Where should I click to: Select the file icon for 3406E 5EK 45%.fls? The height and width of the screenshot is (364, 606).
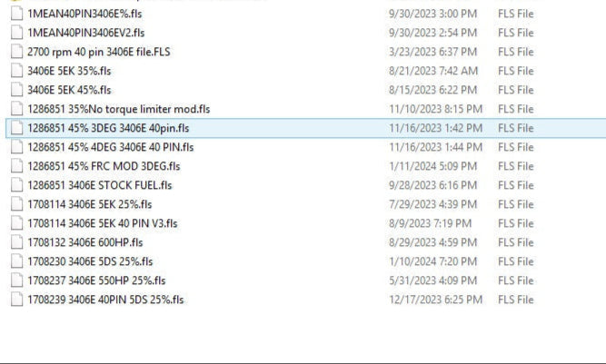pos(17,90)
